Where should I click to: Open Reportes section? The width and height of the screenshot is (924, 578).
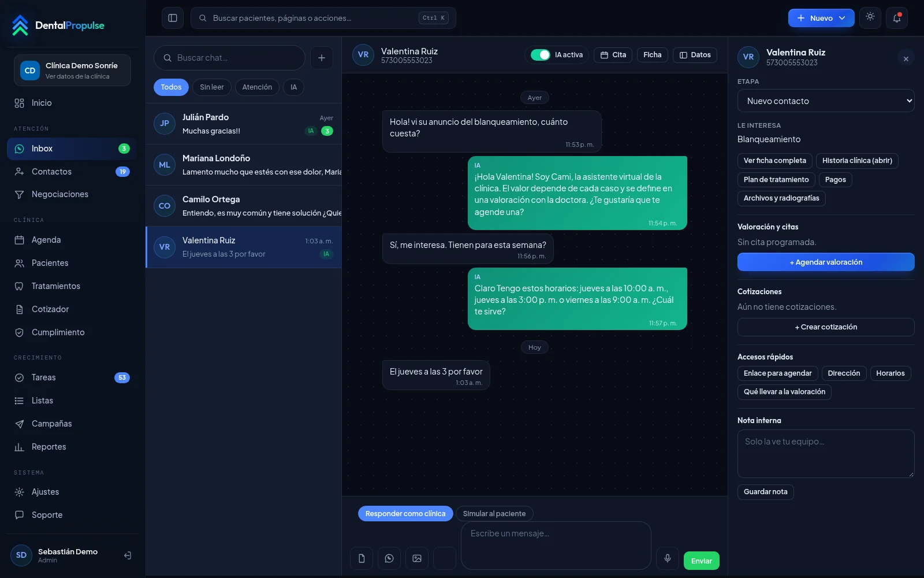[72, 447]
